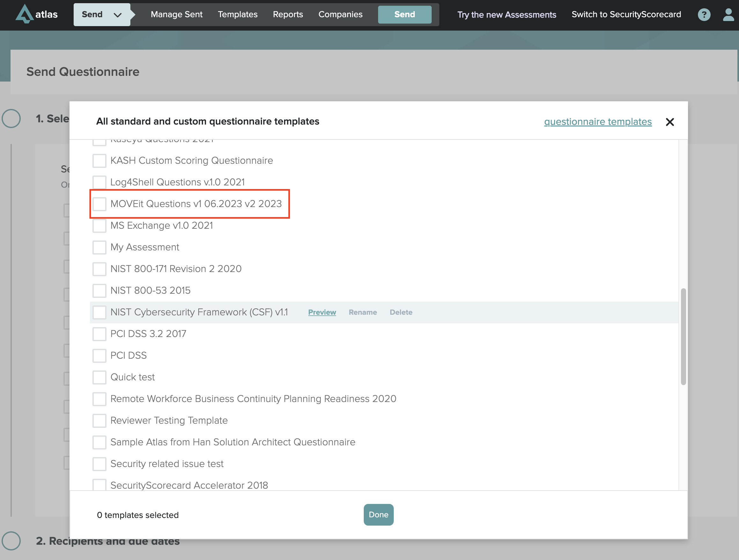Viewport: 739px width, 560px height.
Task: Open the help question mark icon
Action: 704,15
